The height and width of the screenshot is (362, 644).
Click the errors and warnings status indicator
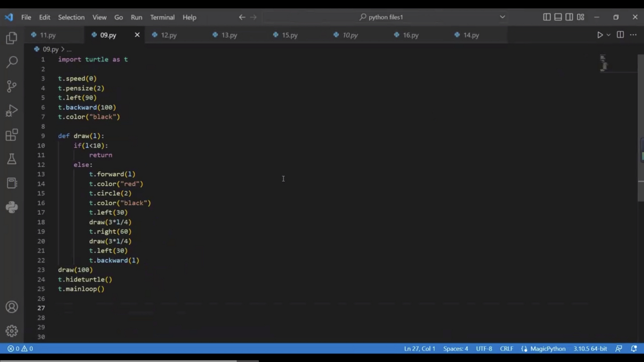(20, 348)
